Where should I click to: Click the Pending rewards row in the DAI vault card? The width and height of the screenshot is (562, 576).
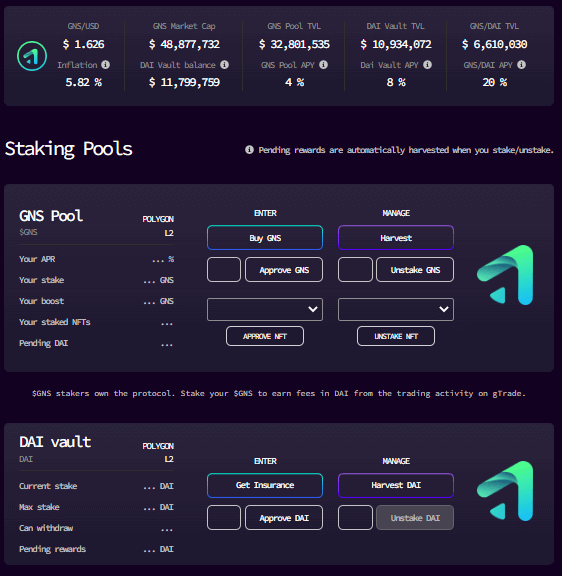pyautogui.click(x=96, y=549)
